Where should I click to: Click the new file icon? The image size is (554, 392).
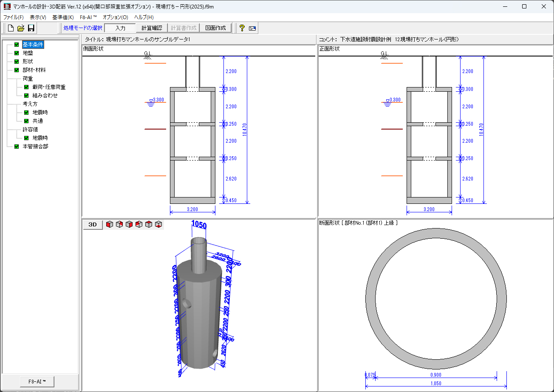(11, 28)
